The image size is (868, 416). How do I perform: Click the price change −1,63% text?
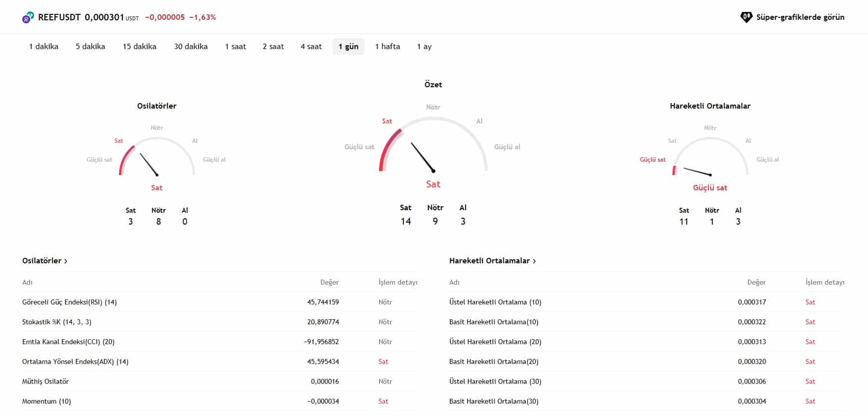(203, 17)
